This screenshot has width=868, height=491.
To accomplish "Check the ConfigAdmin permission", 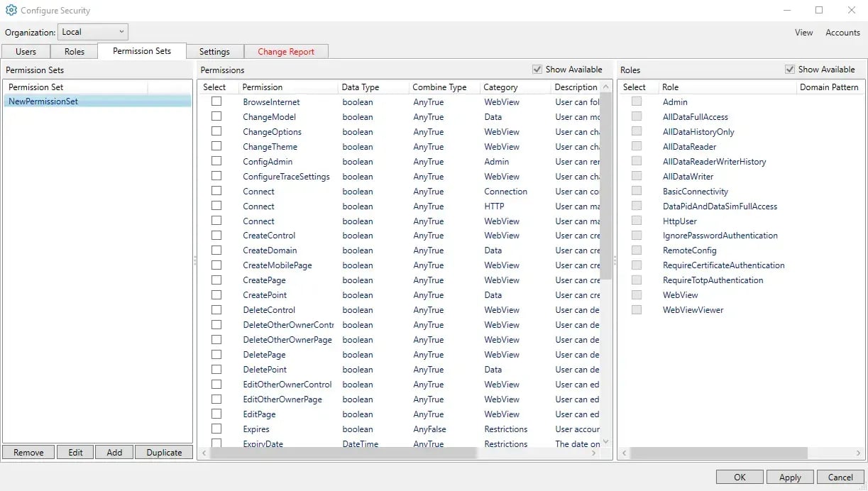I will (x=216, y=161).
